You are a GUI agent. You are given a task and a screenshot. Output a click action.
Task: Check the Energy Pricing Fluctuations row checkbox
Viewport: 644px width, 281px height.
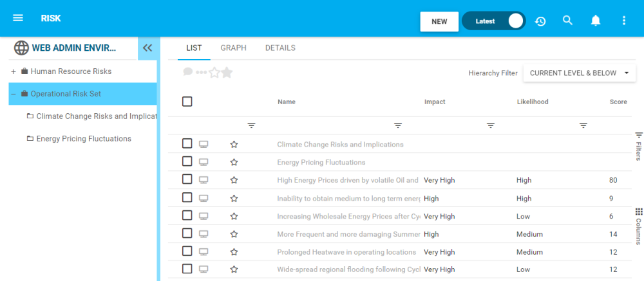click(187, 161)
